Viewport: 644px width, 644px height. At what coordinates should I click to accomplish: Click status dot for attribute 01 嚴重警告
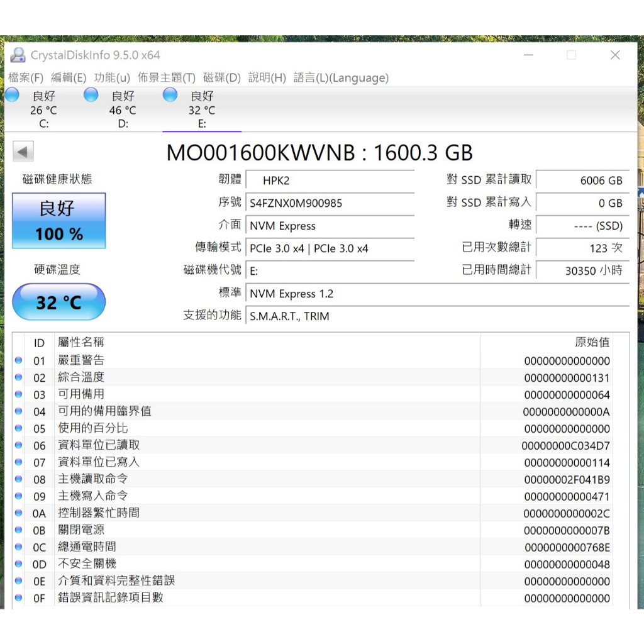(x=18, y=360)
